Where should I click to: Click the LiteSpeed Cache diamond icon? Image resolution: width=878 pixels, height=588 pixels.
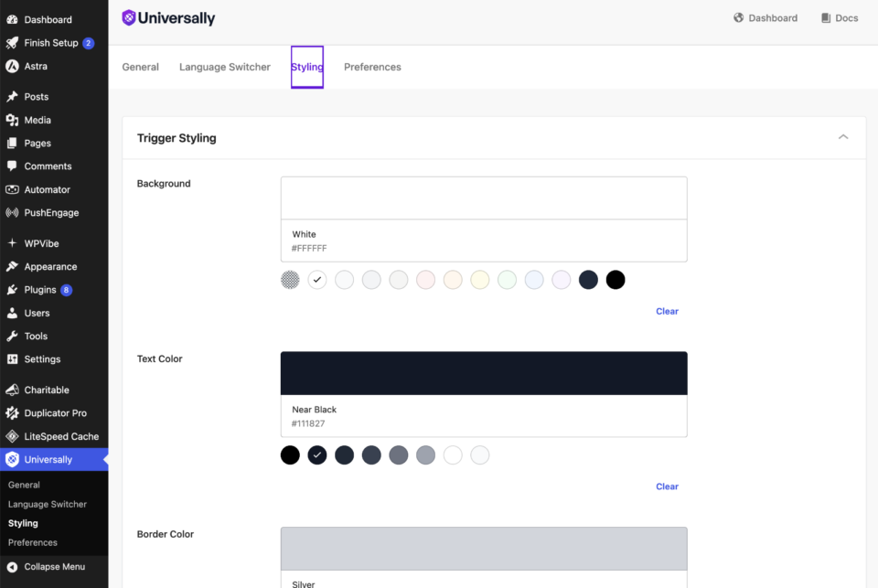coord(12,436)
